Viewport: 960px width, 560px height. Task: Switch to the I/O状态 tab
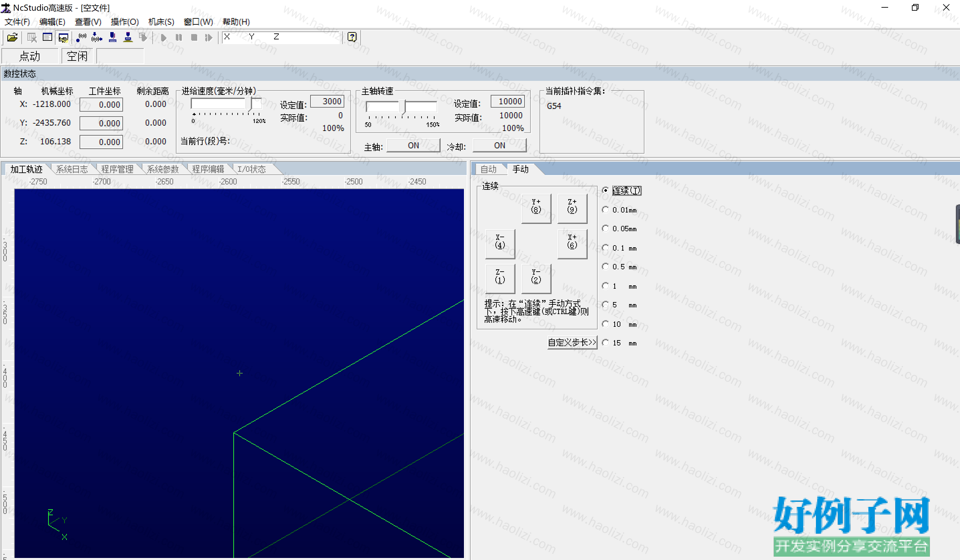[x=251, y=169]
